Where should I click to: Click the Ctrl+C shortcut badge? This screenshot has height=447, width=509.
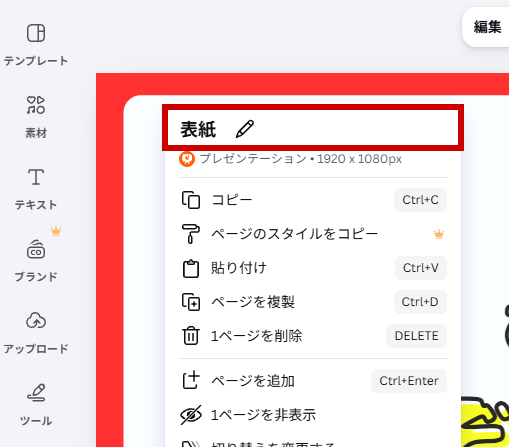click(420, 200)
